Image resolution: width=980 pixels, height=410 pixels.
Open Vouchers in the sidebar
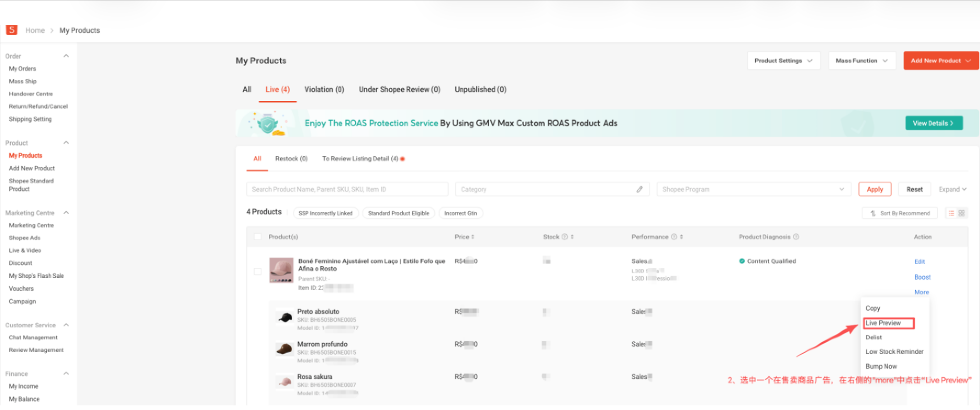[x=21, y=288]
